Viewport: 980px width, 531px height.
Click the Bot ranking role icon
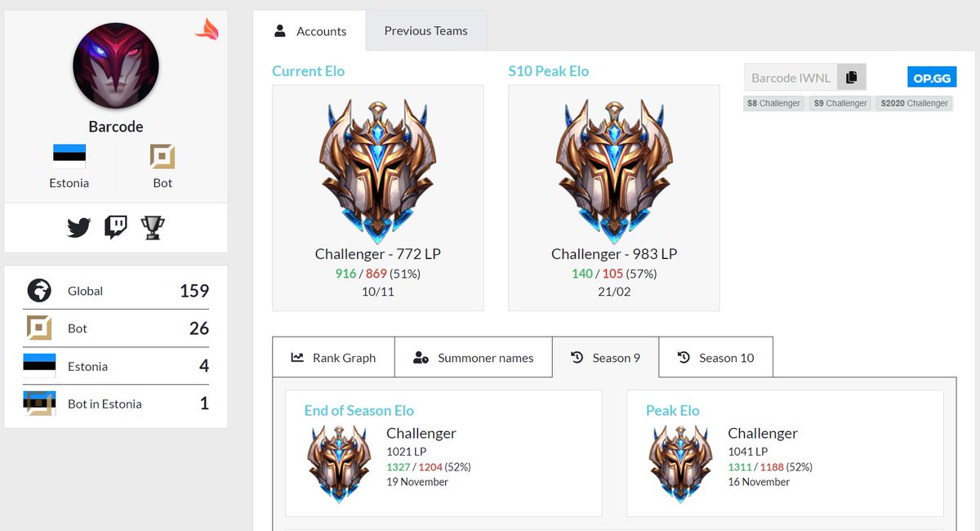(39, 328)
